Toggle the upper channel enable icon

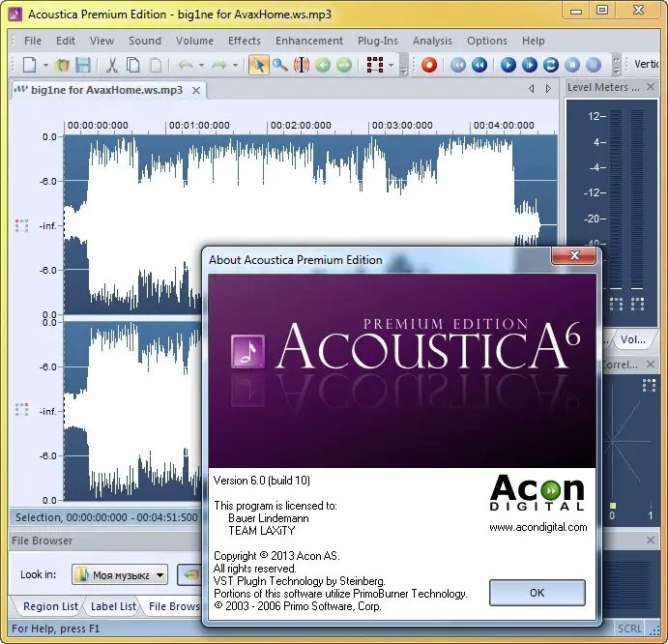pos(21,225)
